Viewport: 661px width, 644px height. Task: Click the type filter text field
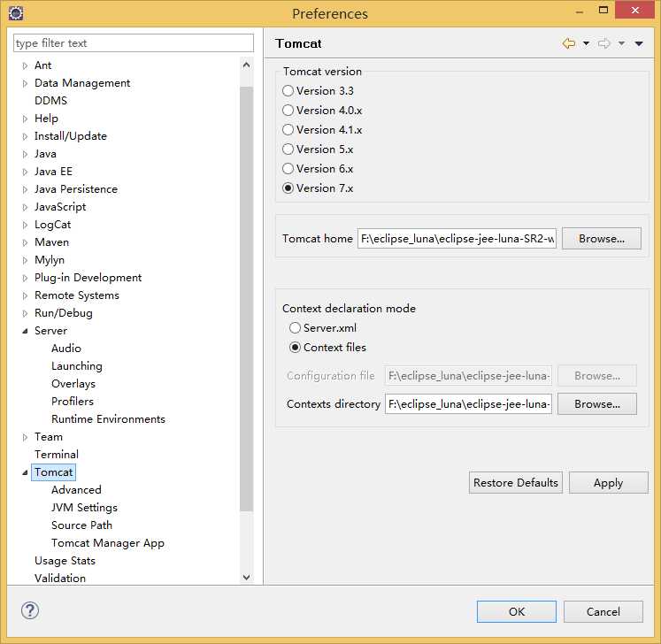(134, 43)
